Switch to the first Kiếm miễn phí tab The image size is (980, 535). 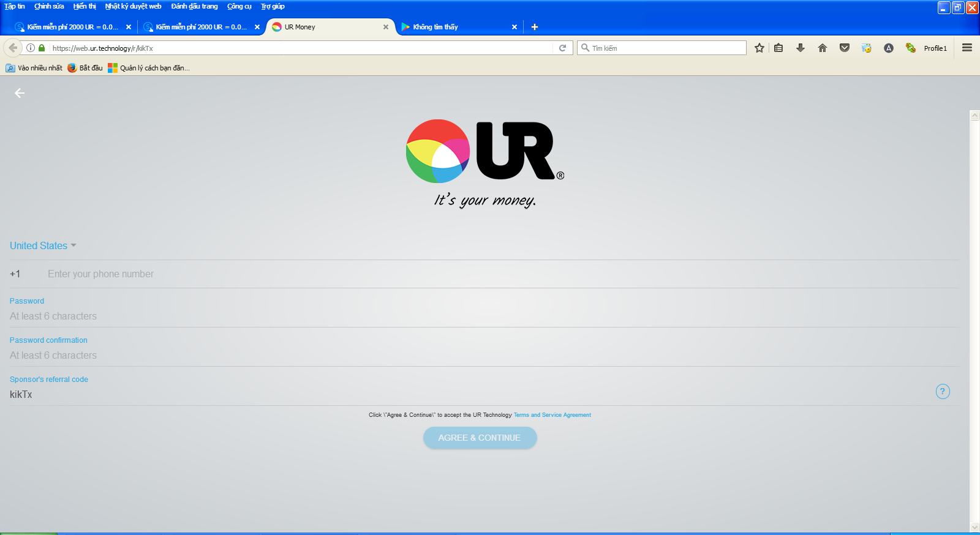point(72,27)
